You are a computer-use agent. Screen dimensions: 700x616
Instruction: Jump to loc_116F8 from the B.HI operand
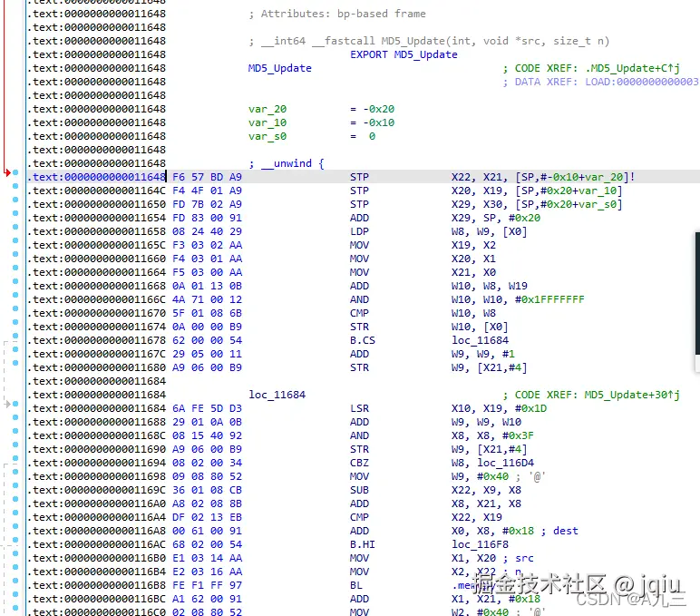click(x=480, y=544)
